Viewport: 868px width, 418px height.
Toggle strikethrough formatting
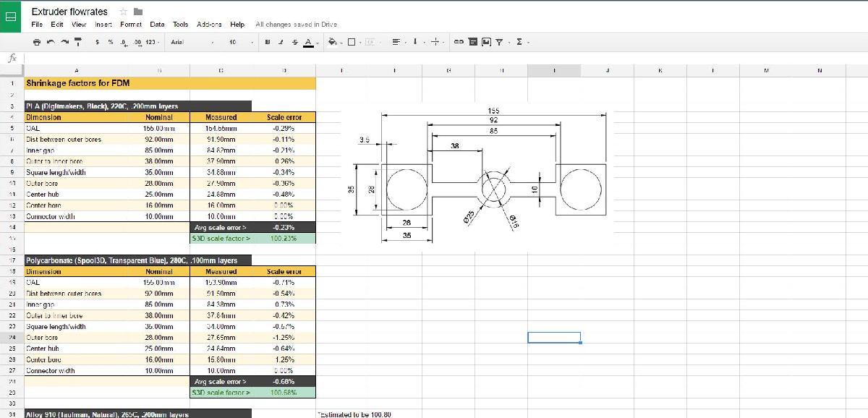coord(294,42)
